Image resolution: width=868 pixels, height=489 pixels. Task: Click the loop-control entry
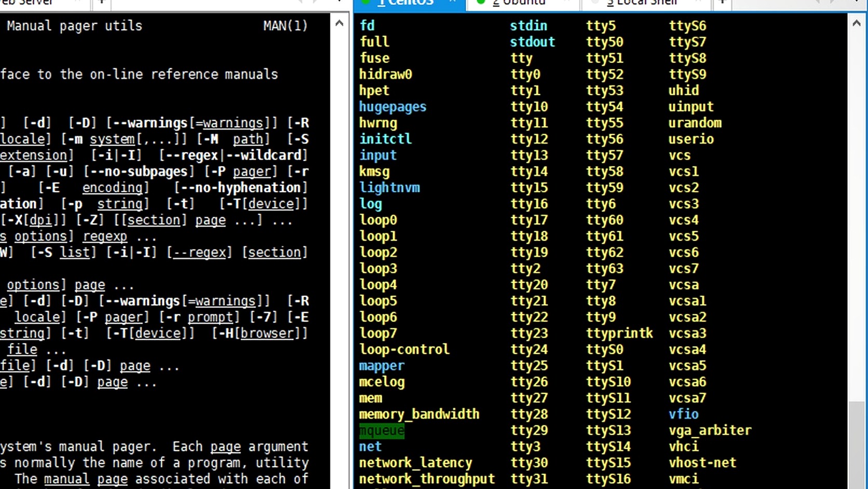click(x=404, y=350)
